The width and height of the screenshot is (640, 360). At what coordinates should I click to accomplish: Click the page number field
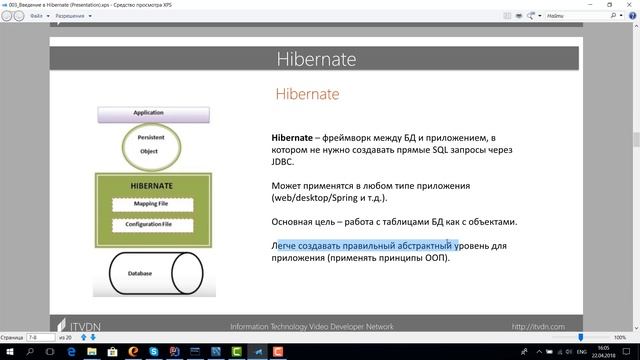coord(40,338)
